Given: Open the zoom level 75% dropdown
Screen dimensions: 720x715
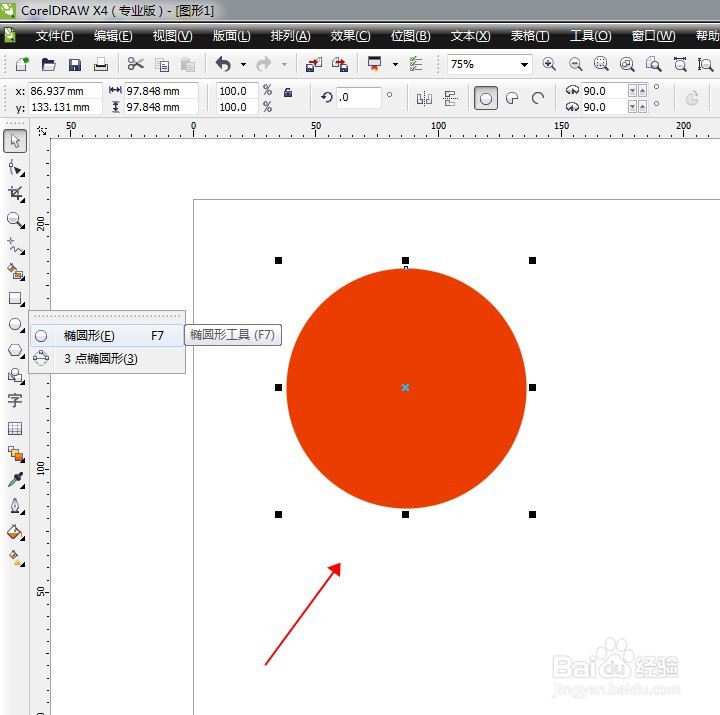Looking at the screenshot, I should coord(524,64).
